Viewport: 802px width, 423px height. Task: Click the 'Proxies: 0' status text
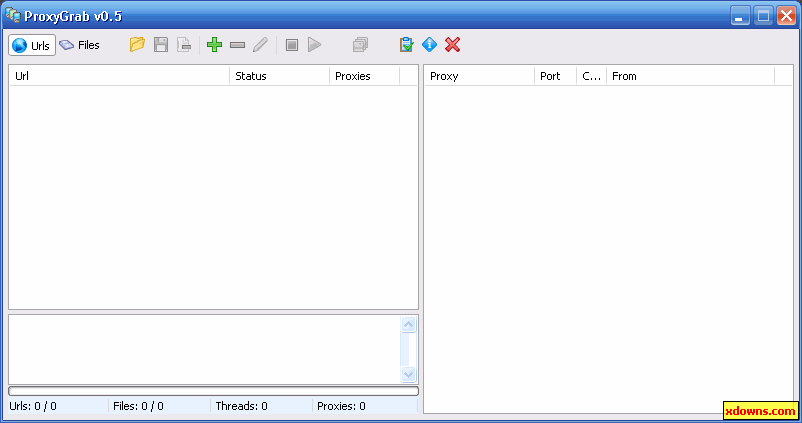tap(341, 406)
